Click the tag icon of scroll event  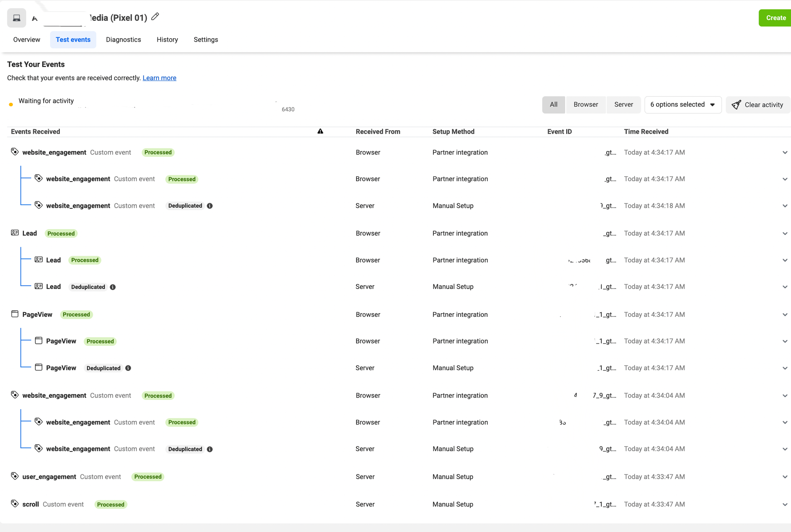pyautogui.click(x=15, y=504)
